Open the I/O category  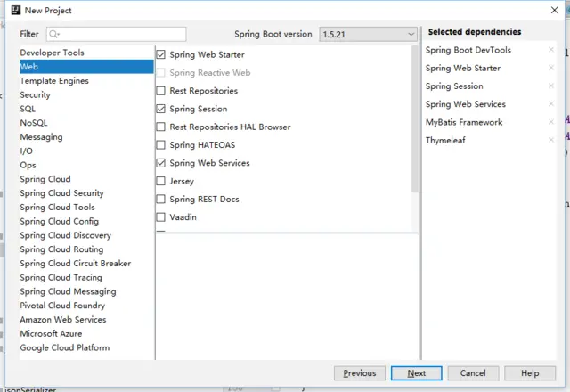tap(86, 151)
